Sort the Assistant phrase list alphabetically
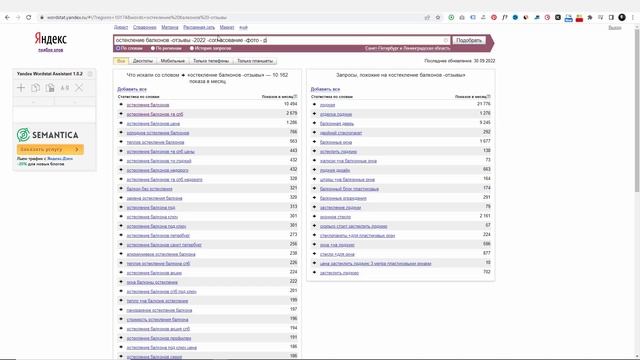Viewport: 640px width, 360px height. click(65, 88)
